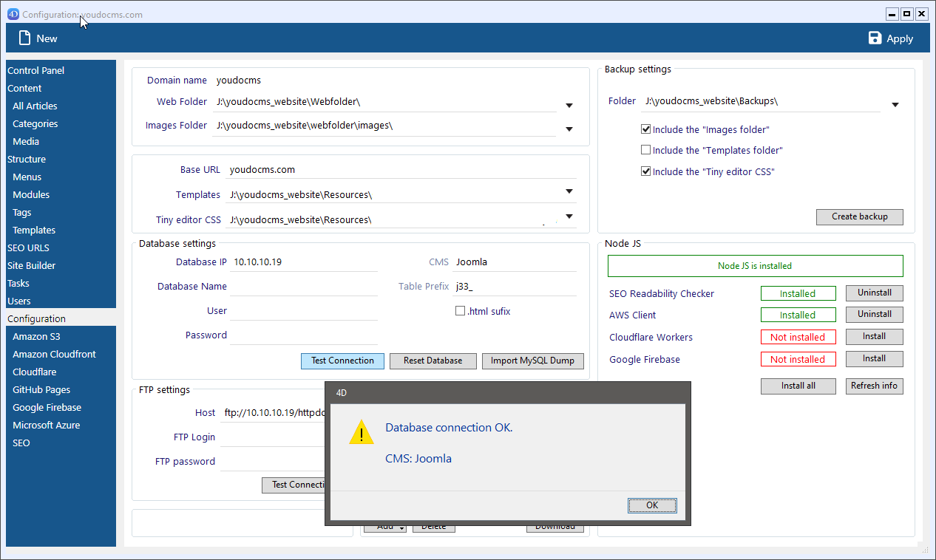Enable the .html sufix checkbox
The image size is (936, 560).
pyautogui.click(x=460, y=311)
